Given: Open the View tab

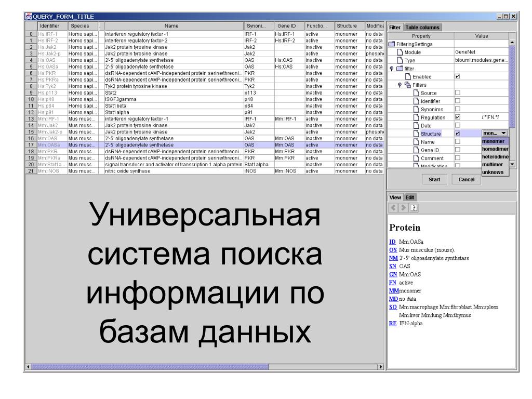Looking at the screenshot, I should (395, 197).
